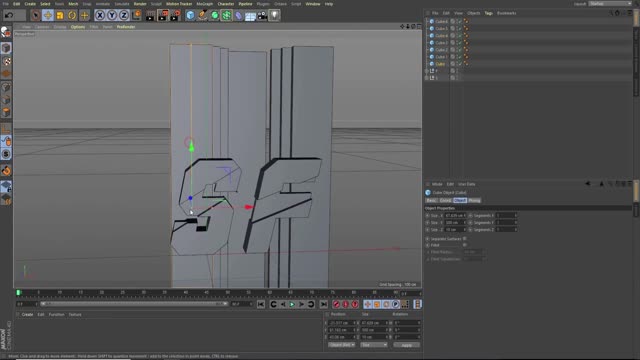Click the Undo arrow icon
The height and width of the screenshot is (360, 640).
9,16
